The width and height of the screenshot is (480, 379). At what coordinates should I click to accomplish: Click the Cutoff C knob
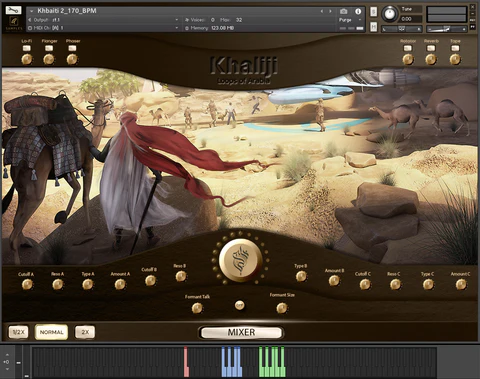click(365, 284)
